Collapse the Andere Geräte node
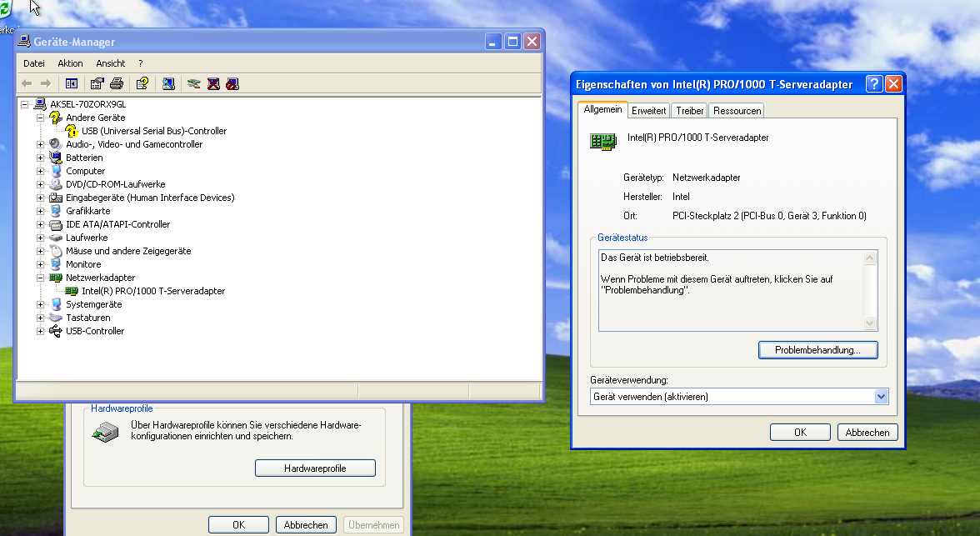 click(40, 118)
